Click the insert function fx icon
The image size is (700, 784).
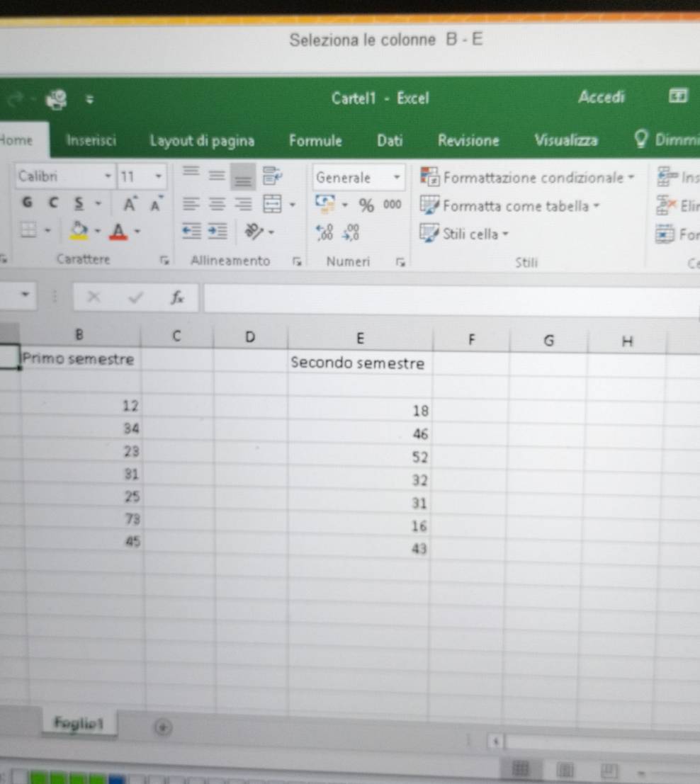coord(176,298)
